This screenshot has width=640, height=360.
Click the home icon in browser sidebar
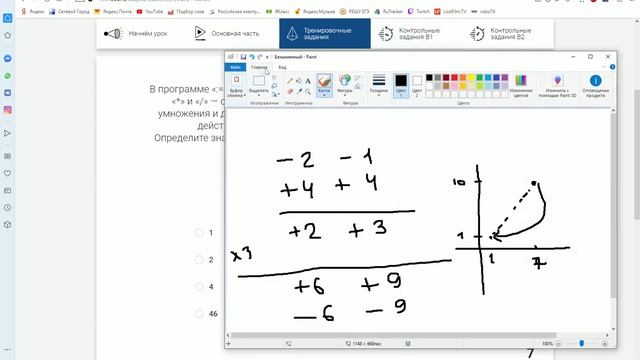(7, 18)
